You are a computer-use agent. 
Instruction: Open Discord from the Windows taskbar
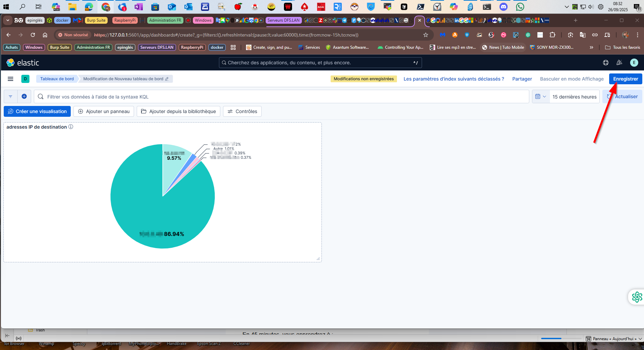(x=504, y=7)
